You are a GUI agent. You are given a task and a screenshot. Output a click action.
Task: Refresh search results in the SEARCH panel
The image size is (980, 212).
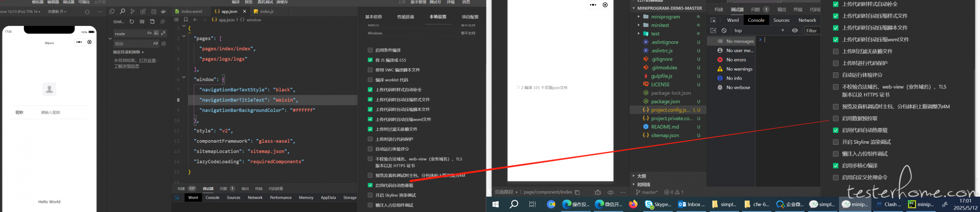point(132,21)
